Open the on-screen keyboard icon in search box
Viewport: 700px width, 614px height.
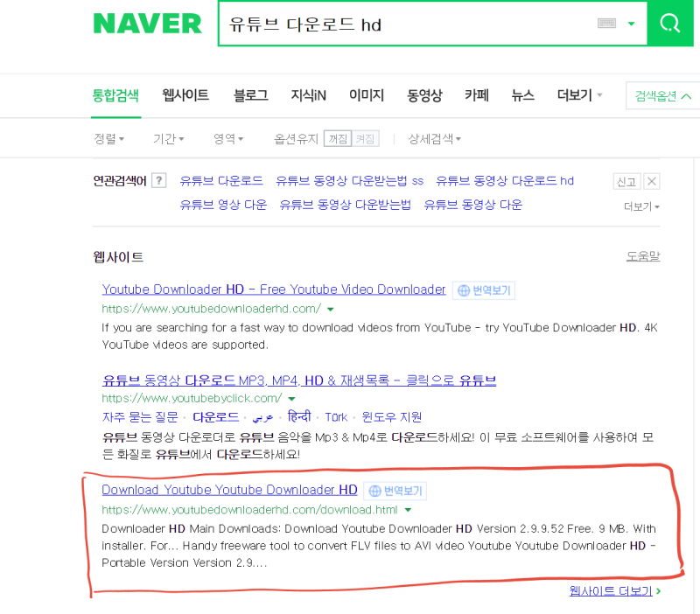click(606, 24)
